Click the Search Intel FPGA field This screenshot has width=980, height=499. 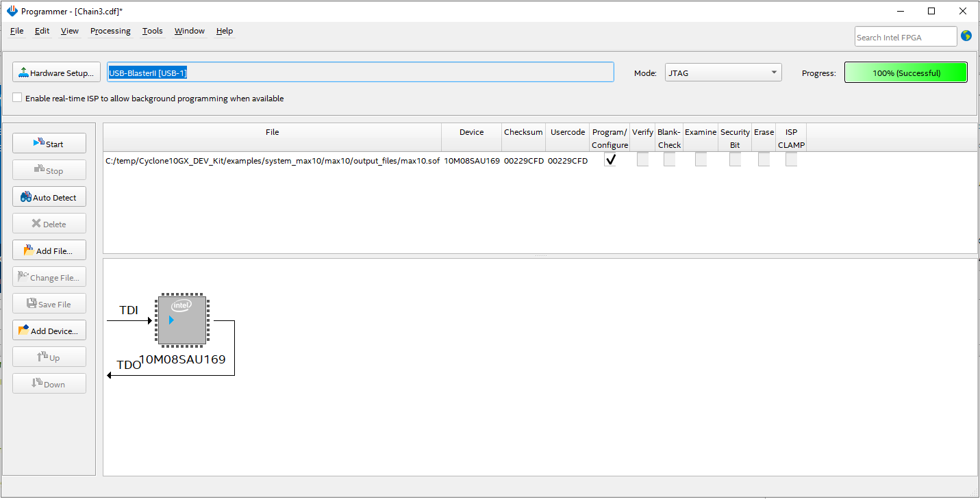point(905,37)
